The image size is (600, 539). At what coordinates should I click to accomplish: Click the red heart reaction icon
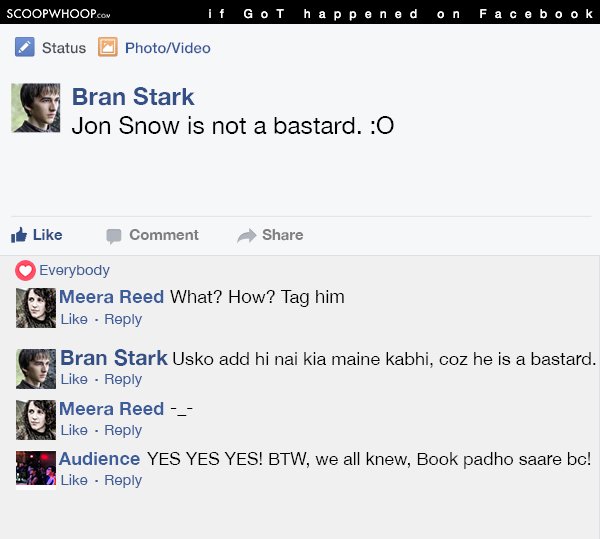pos(25,270)
